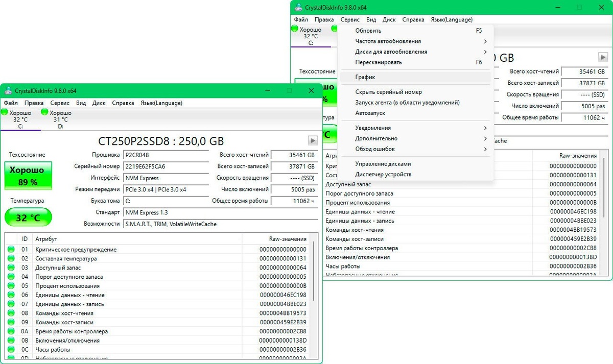This screenshot has width=613, height=364.
Task: Click the green status orb for row 01 Критическое предупреждение
Action: point(11,249)
